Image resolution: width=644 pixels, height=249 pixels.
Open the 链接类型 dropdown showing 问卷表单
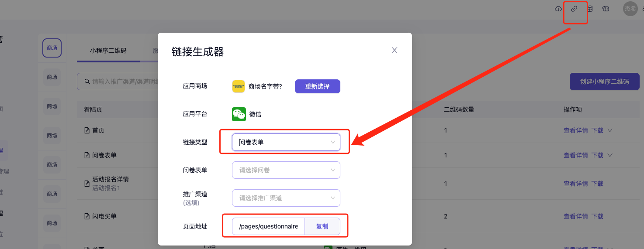coord(286,142)
